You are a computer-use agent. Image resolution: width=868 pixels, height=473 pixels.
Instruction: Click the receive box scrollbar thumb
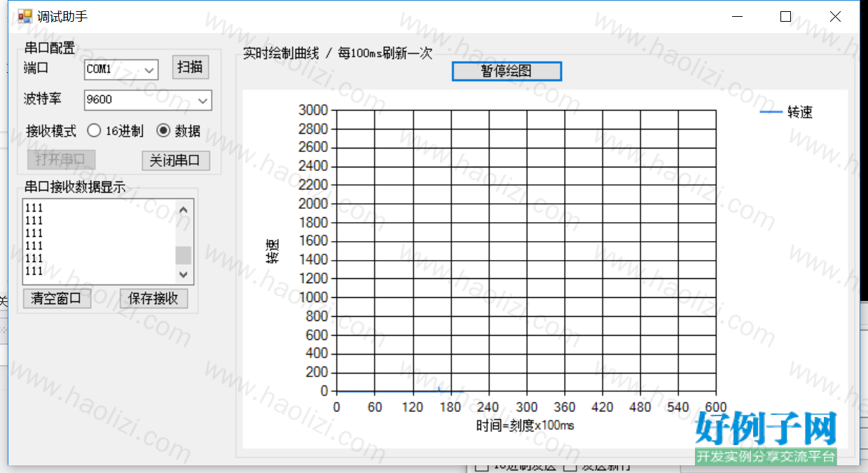click(184, 255)
